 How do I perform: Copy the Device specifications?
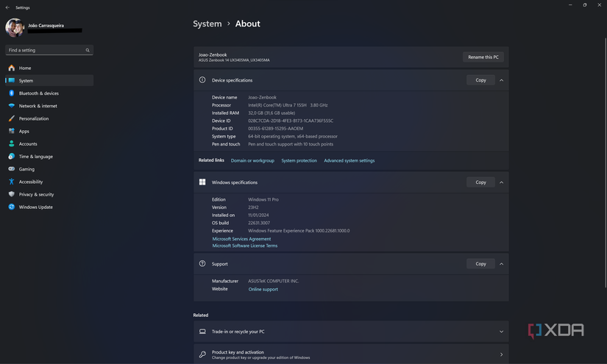[x=480, y=80]
